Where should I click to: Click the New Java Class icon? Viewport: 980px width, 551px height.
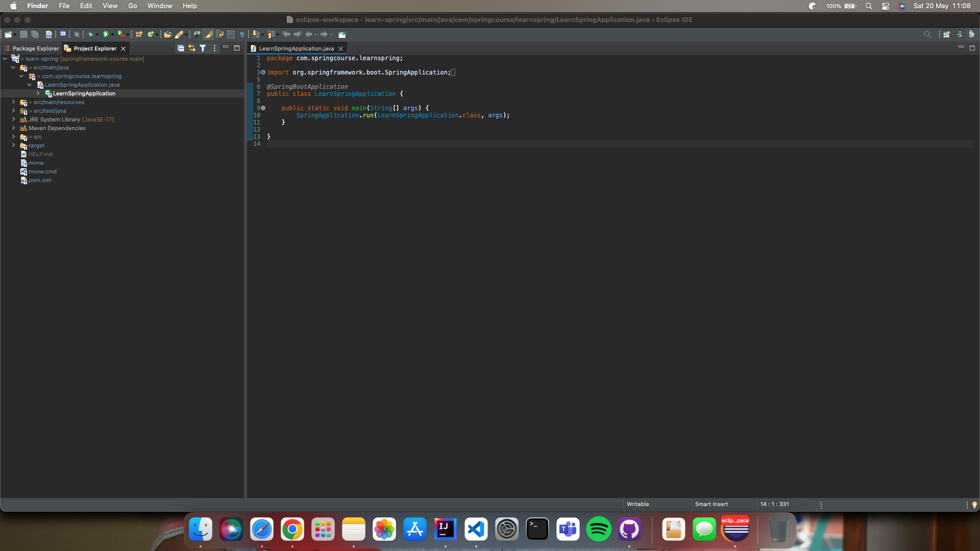point(151,34)
